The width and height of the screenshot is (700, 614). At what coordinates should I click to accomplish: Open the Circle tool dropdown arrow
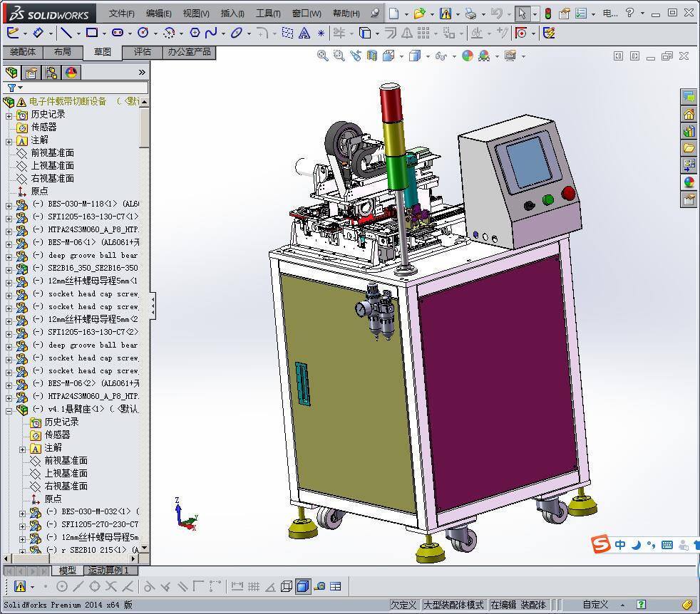155,33
